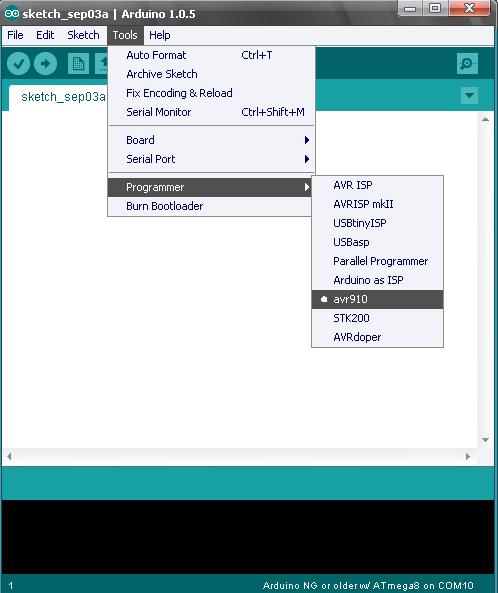The height and width of the screenshot is (593, 498).
Task: Select AVR ISP programmer
Action: [377, 185]
